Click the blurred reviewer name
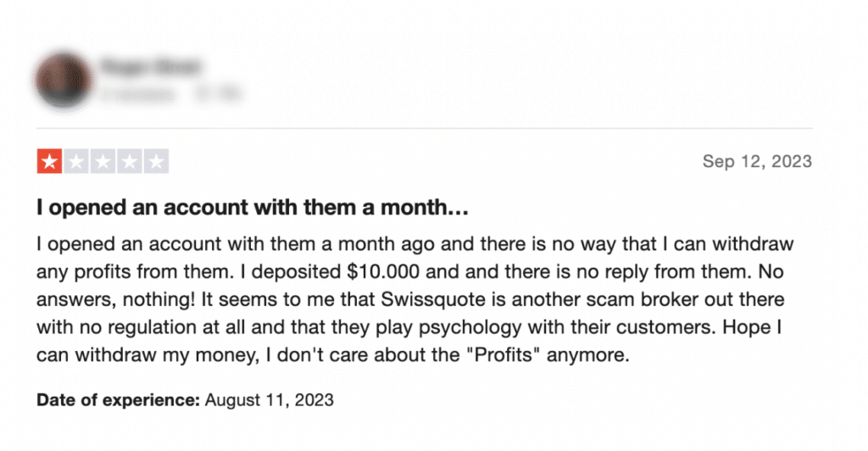The width and height of the screenshot is (868, 451). [x=151, y=66]
